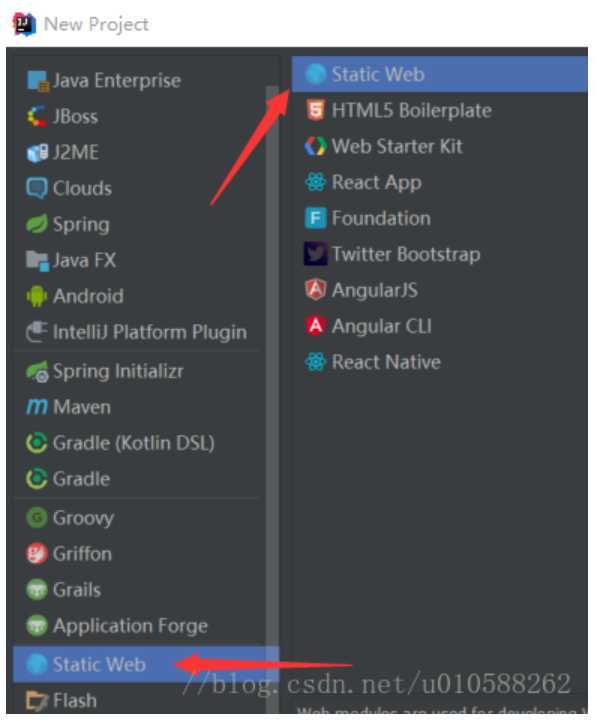Pick the HTML5 Boilerplate shield icon

pyautogui.click(x=316, y=110)
